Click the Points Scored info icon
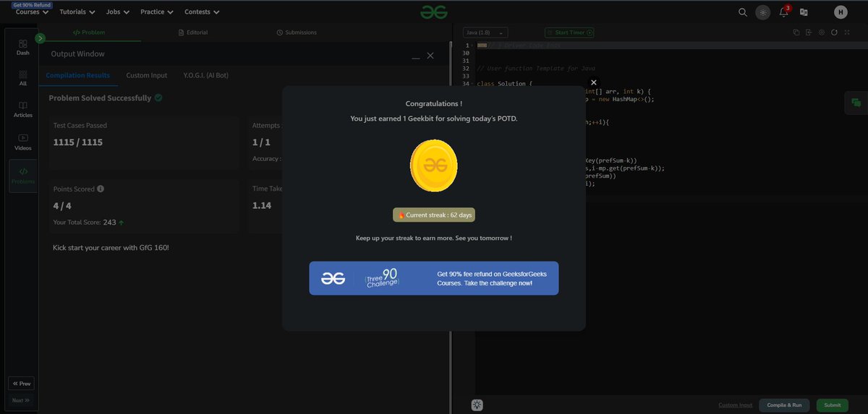 (101, 189)
